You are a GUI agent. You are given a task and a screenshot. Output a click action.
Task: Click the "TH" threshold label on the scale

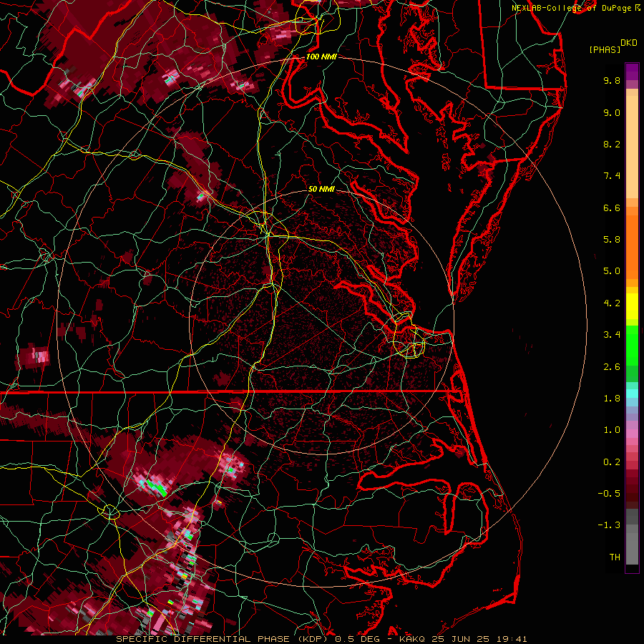tap(615, 557)
